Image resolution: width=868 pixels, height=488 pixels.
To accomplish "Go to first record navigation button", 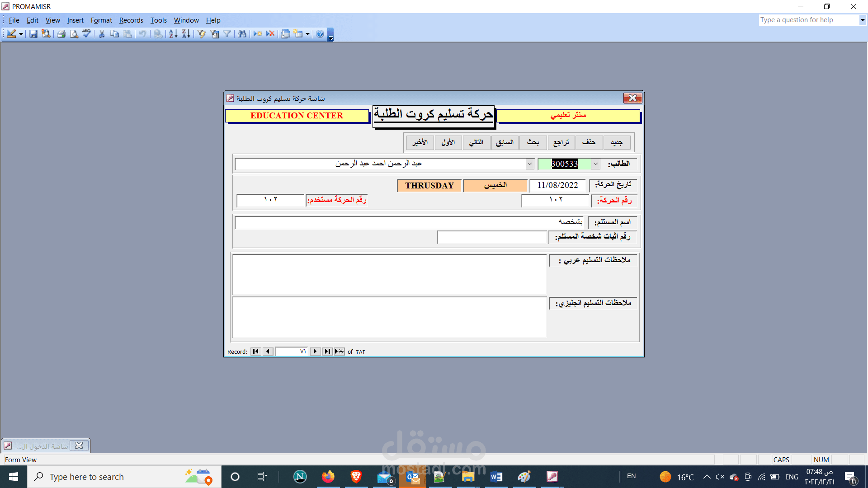I will pos(256,352).
